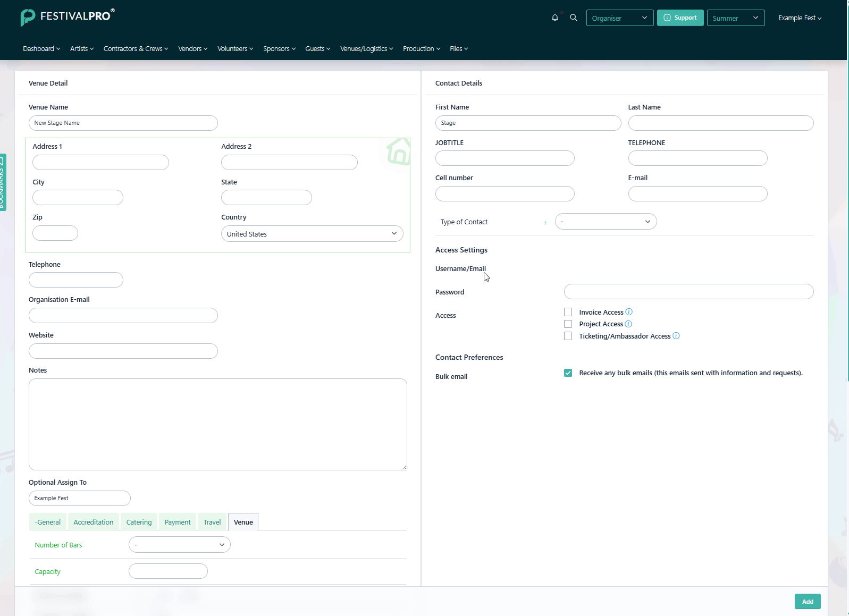
Task: Click the Venue Name input field
Action: (x=123, y=123)
